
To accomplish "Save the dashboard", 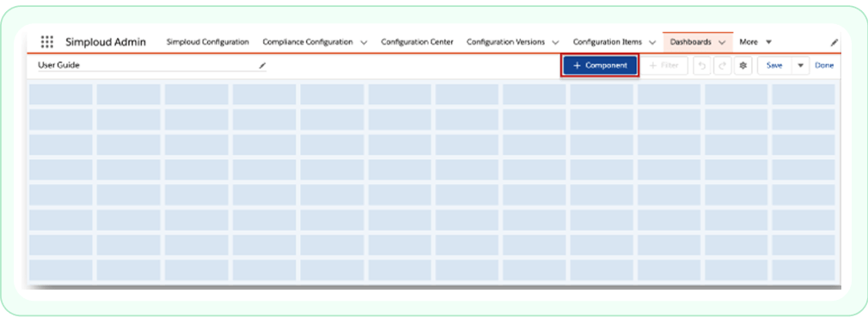I will 773,65.
